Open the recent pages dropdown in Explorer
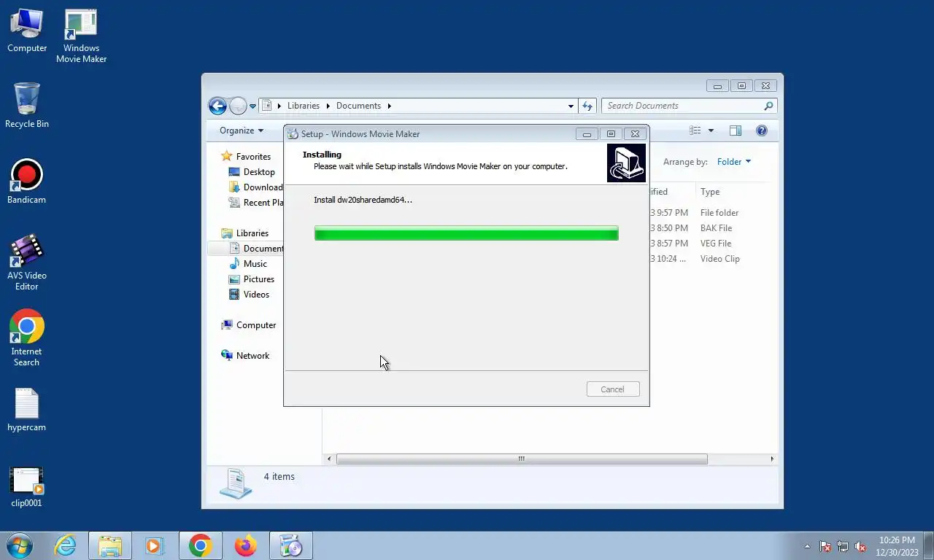The width and height of the screenshot is (934, 560). [x=253, y=106]
